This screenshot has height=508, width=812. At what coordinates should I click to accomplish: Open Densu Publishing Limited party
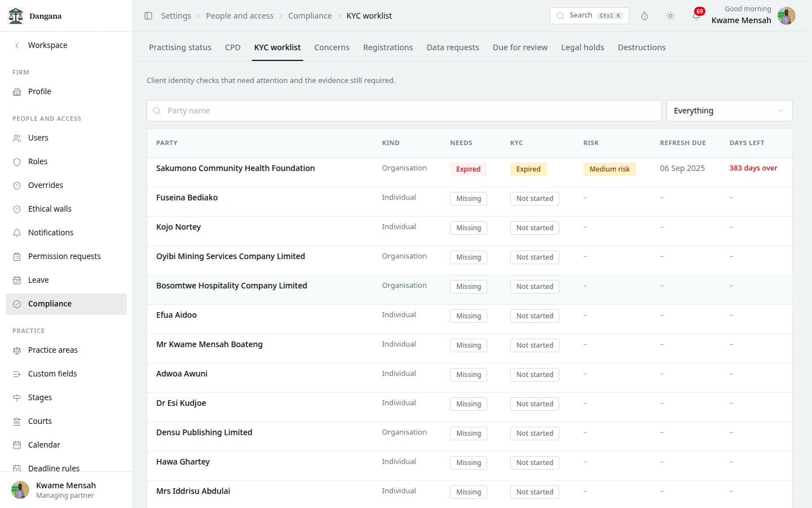pos(204,432)
